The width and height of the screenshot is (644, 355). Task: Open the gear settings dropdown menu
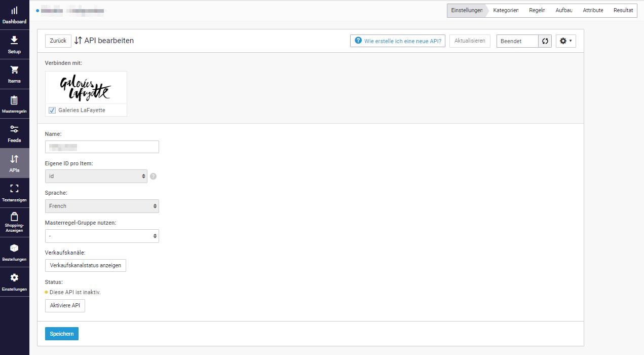(x=566, y=41)
